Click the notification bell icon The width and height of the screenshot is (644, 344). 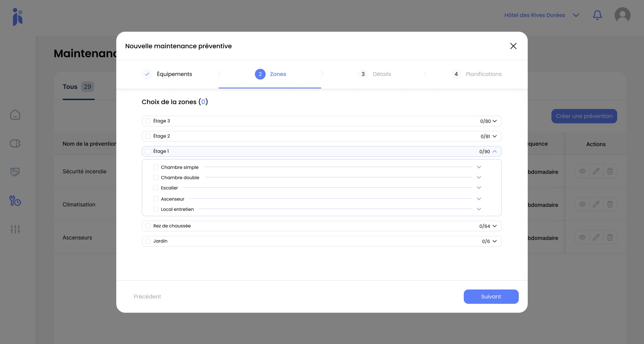coord(597,15)
